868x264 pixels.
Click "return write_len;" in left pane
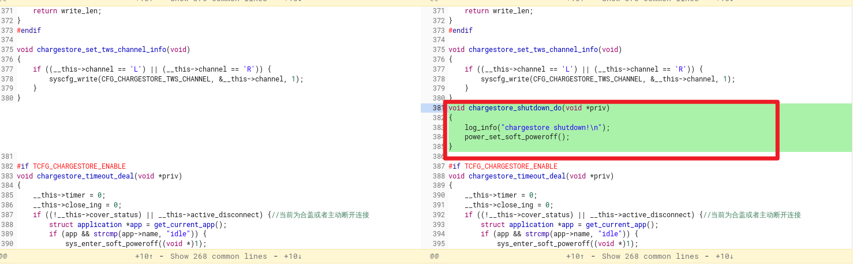pyautogui.click(x=67, y=11)
